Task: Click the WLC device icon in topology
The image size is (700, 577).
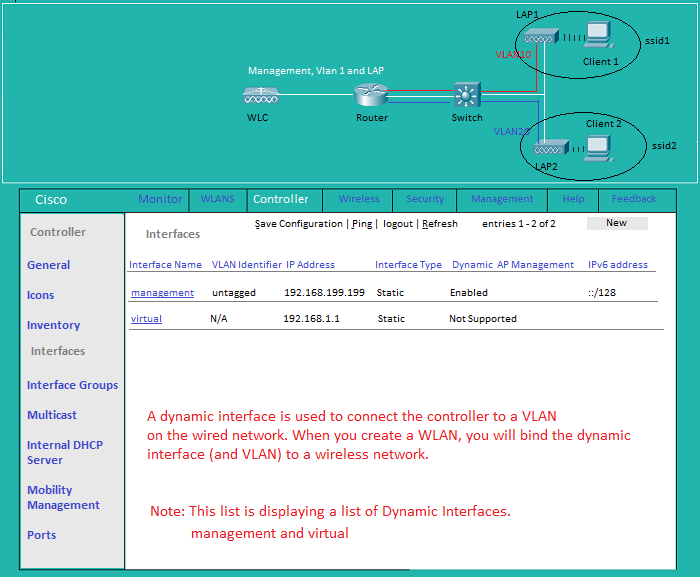Action: coord(261,96)
